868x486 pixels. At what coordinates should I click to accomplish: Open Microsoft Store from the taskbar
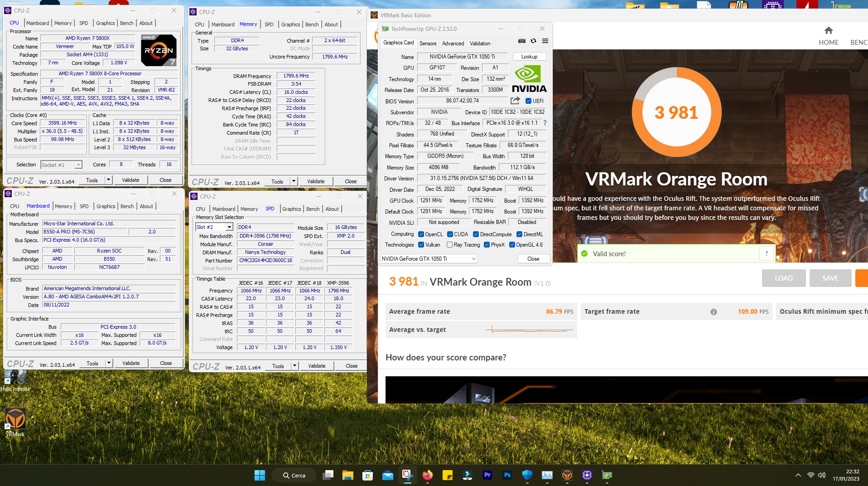click(367, 475)
